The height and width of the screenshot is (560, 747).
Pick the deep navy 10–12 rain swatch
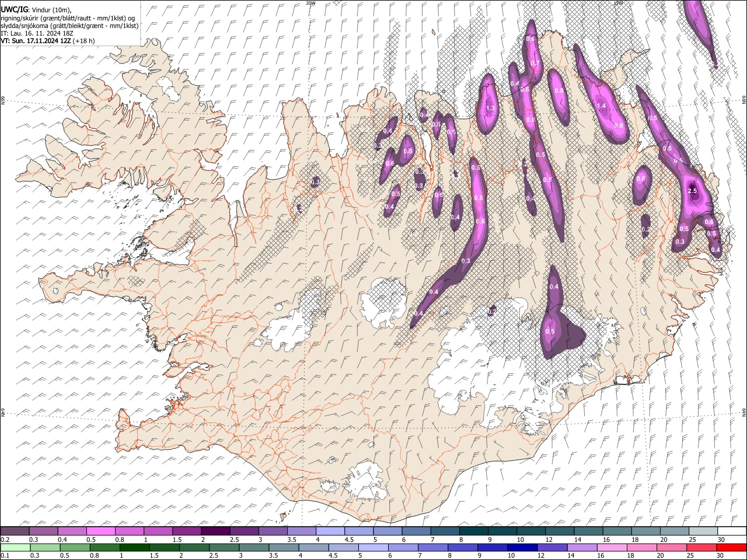click(522, 547)
